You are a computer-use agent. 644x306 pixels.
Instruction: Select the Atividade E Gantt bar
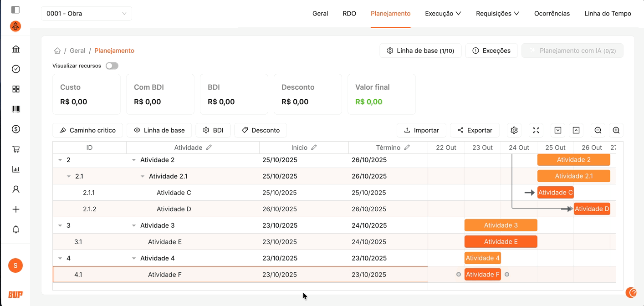(501, 242)
